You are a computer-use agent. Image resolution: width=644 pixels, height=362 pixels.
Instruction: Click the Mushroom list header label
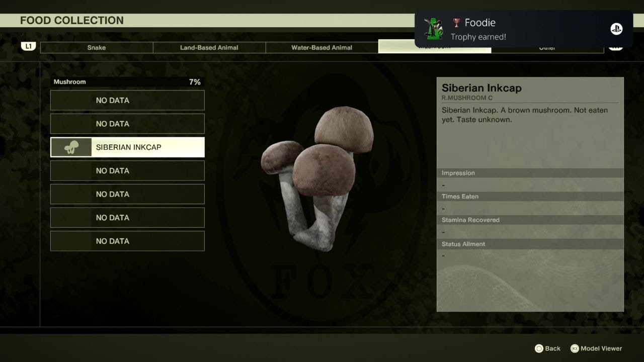click(70, 82)
